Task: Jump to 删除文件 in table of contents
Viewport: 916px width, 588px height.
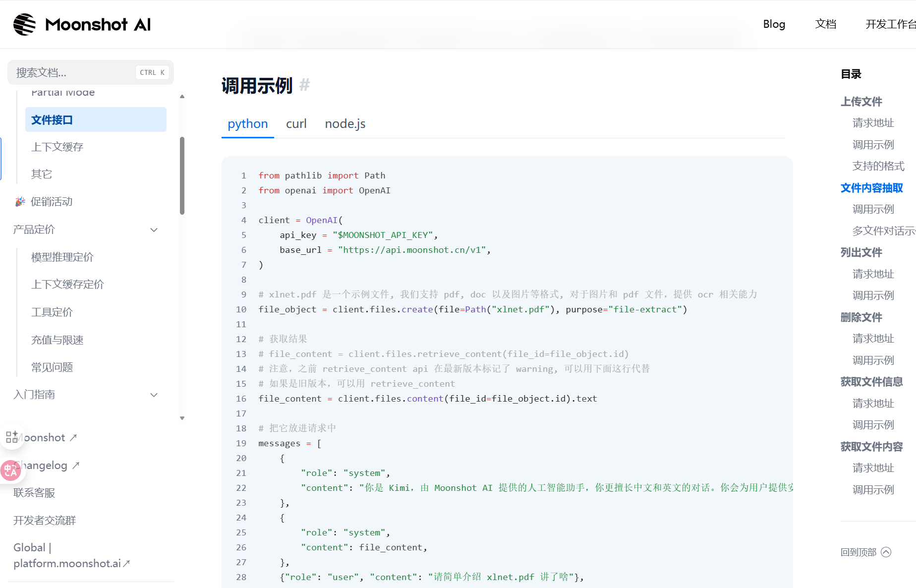Action: [861, 317]
